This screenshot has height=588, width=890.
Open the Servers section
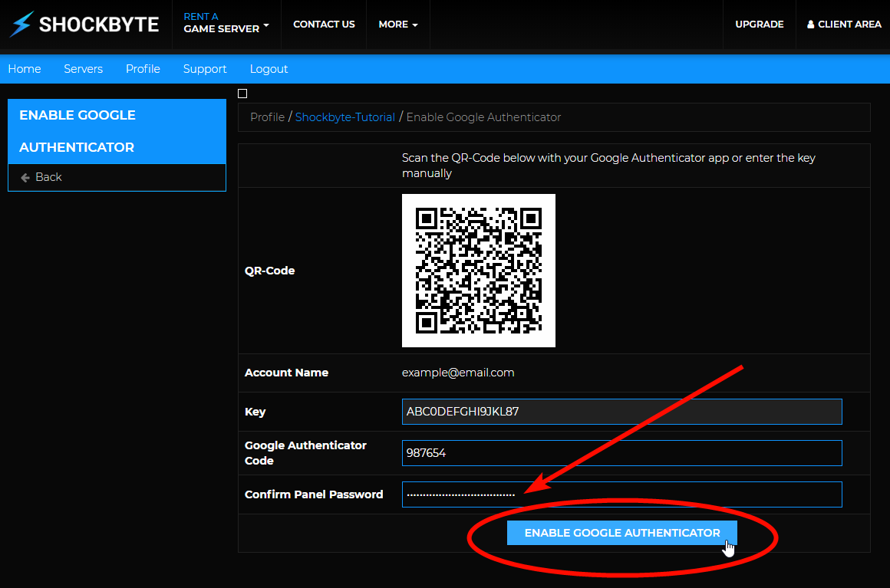(x=84, y=68)
